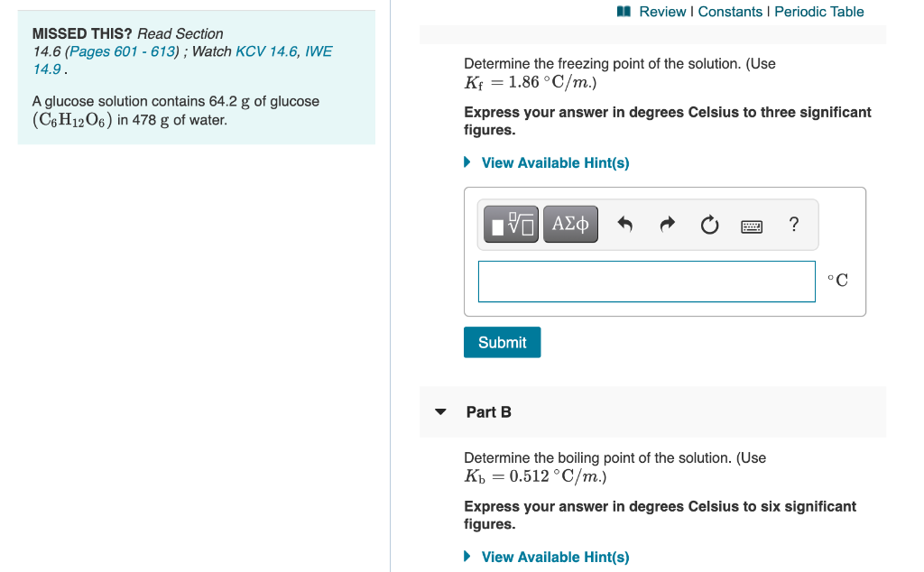Open the Greek symbols ΑΣφ palette
924x572 pixels.
[x=570, y=224]
